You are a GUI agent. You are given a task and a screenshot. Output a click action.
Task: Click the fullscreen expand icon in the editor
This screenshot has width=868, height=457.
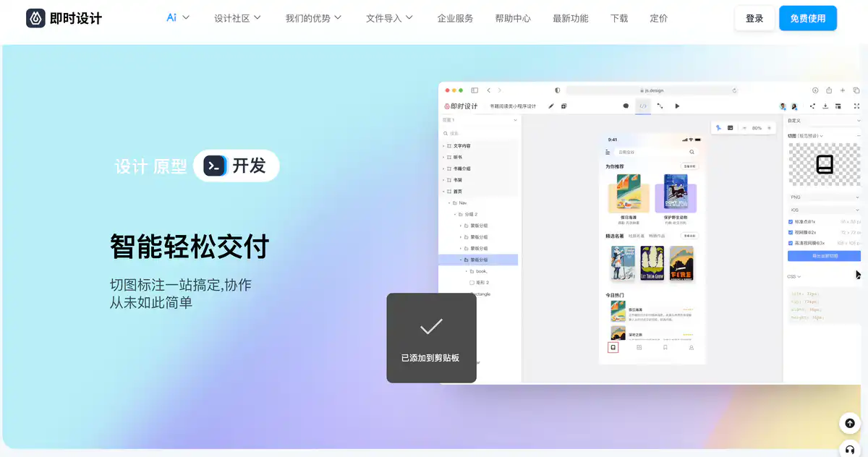click(x=856, y=106)
